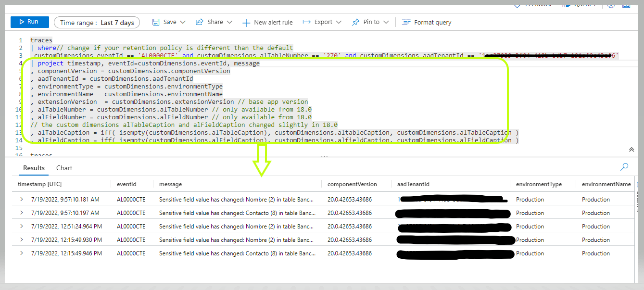Expand the Save dropdown arrow
The height and width of the screenshot is (290, 644).
tap(183, 23)
